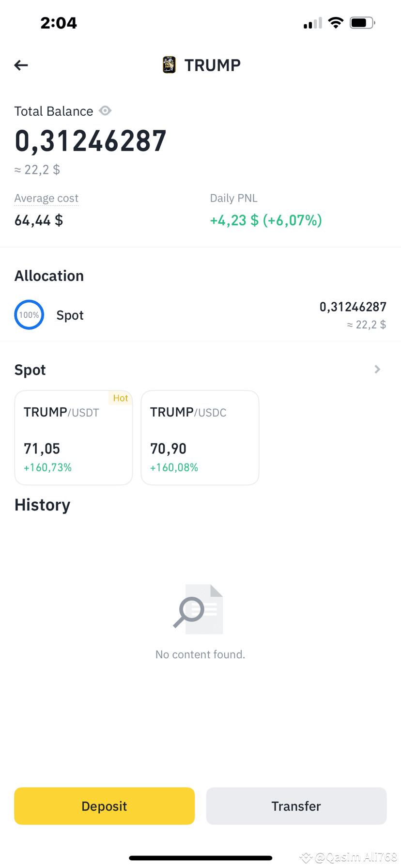
Task: Tap the Average cost dotted label
Action: (x=46, y=198)
